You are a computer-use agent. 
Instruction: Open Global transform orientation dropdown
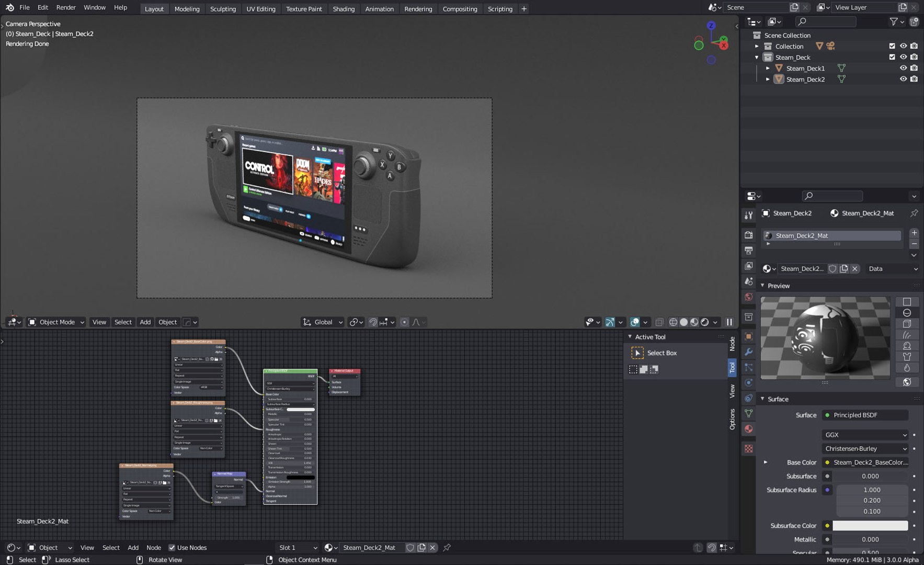pos(323,322)
